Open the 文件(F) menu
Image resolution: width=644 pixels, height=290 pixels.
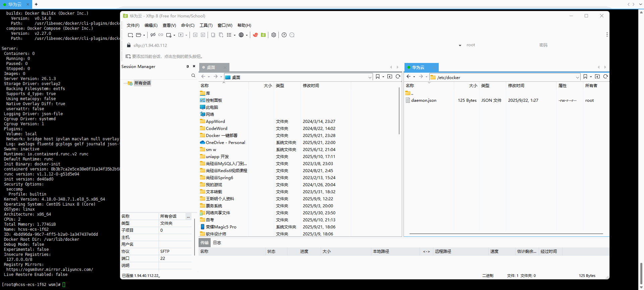133,25
